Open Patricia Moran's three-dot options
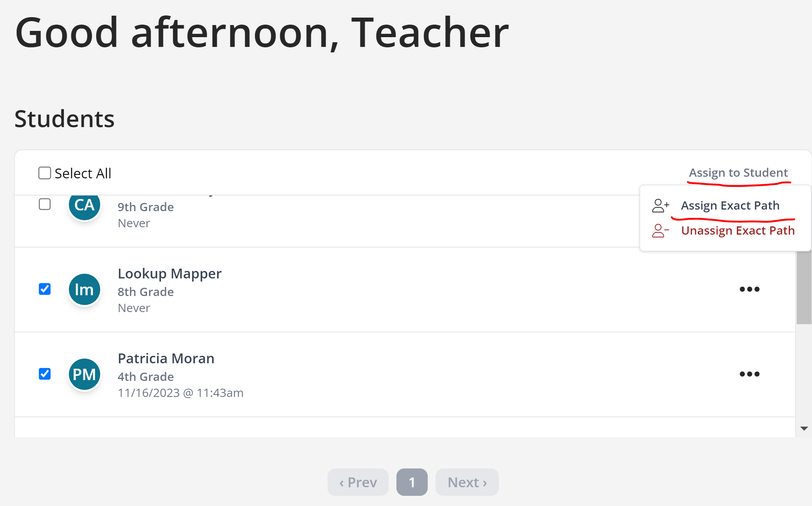This screenshot has width=812, height=506. [749, 374]
